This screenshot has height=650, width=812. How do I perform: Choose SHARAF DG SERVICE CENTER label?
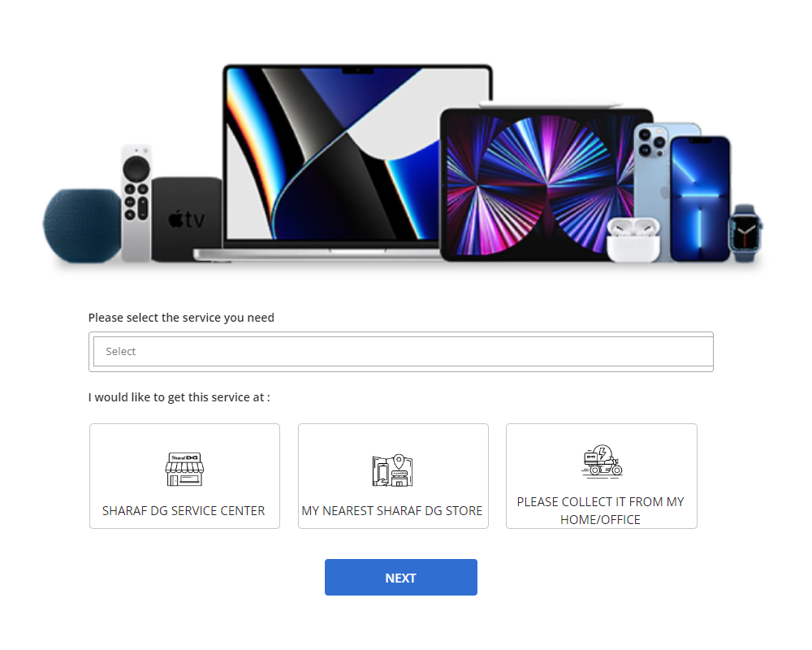184,510
